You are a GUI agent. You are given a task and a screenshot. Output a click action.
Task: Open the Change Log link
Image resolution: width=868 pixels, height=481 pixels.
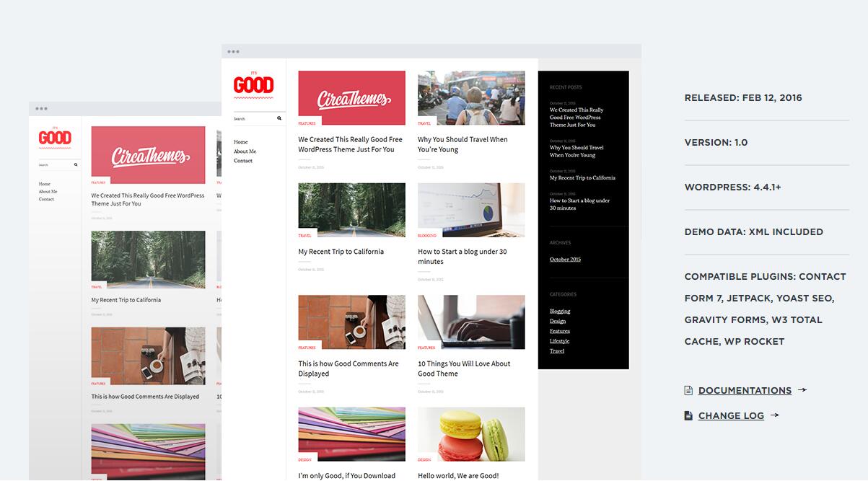coord(731,416)
